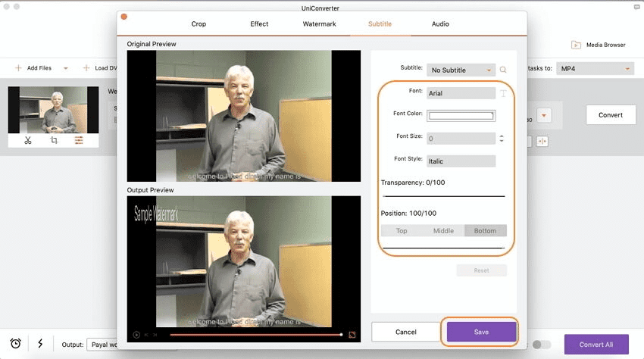Switch to the Audio tab
Screen dimensions: 644x359
pos(440,24)
